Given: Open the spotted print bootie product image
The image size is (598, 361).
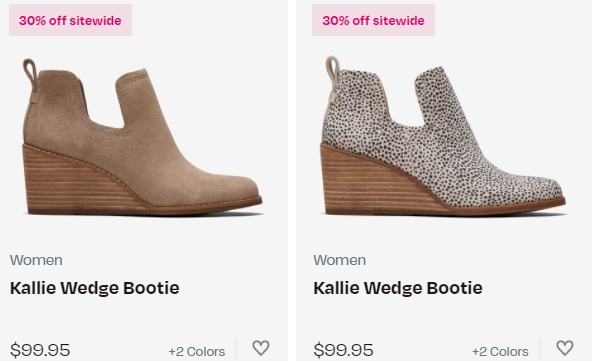Looking at the screenshot, I should click(x=443, y=136).
